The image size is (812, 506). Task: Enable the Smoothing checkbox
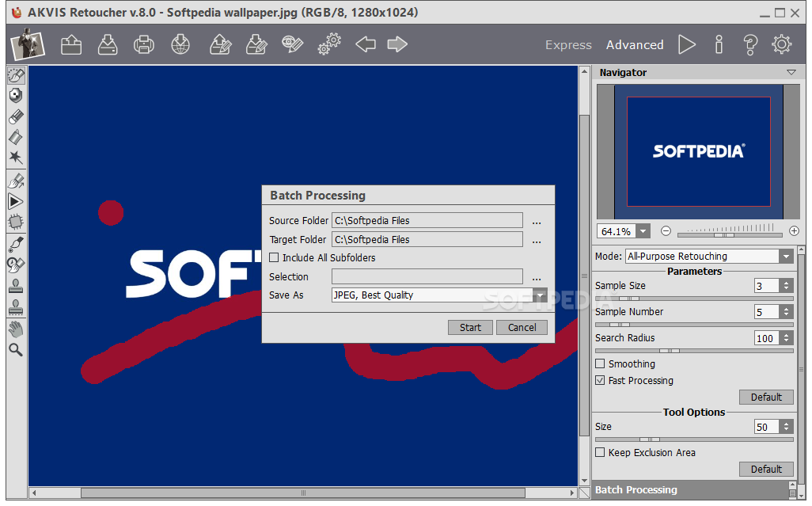point(600,363)
